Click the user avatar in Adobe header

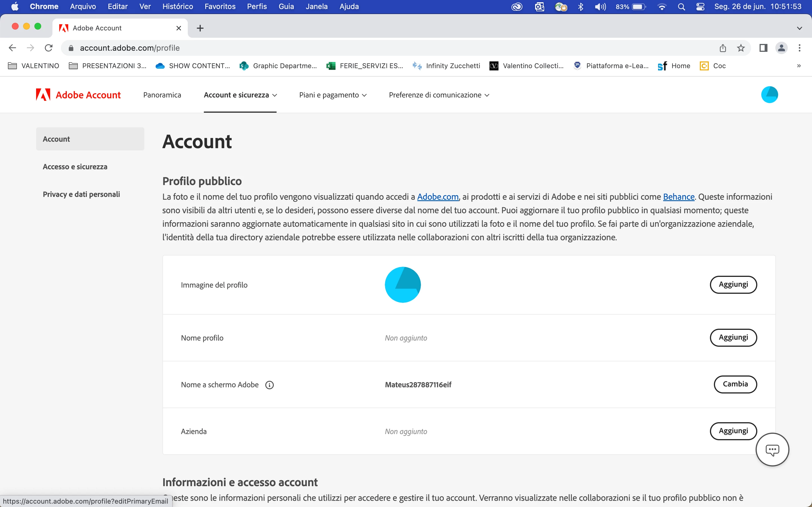pos(769,95)
